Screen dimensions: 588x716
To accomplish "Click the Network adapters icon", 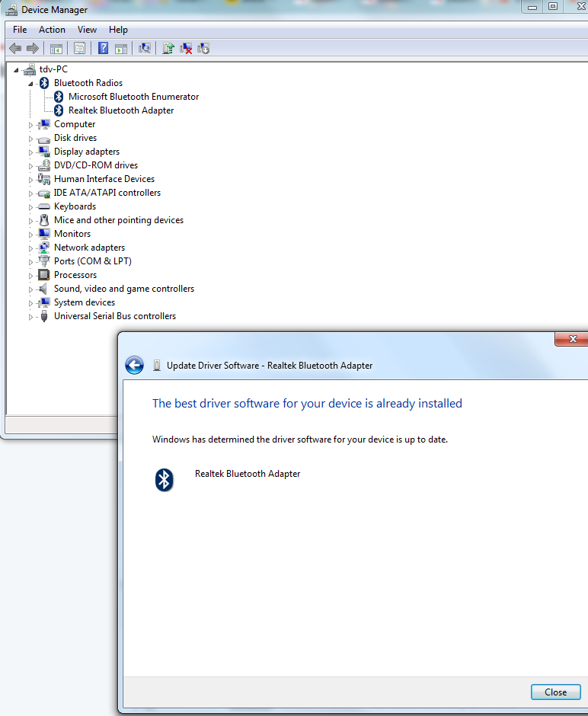I will 44,248.
